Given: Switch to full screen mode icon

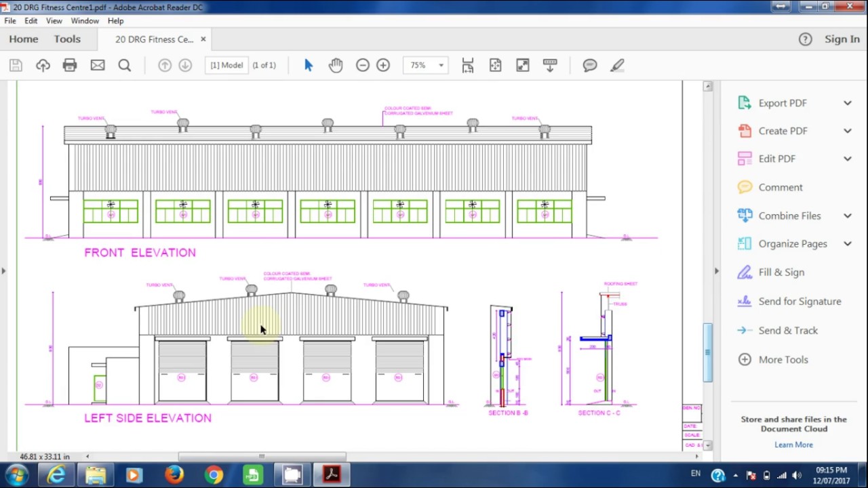Looking at the screenshot, I should click(x=522, y=65).
